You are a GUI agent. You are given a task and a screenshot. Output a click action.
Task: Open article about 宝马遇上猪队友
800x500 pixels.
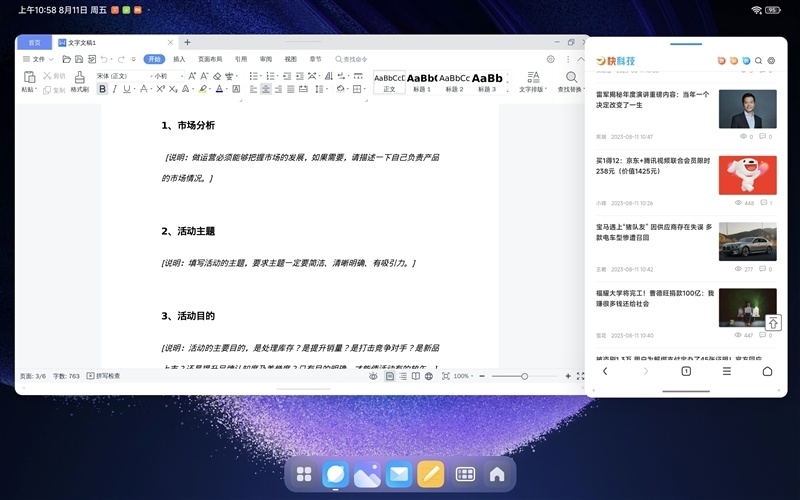(654, 232)
